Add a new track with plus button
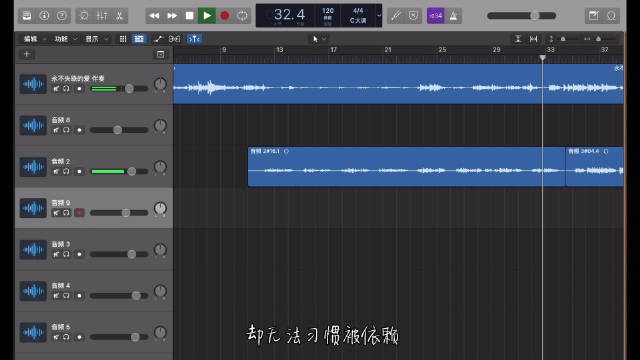The image size is (640, 360). pyautogui.click(x=27, y=54)
